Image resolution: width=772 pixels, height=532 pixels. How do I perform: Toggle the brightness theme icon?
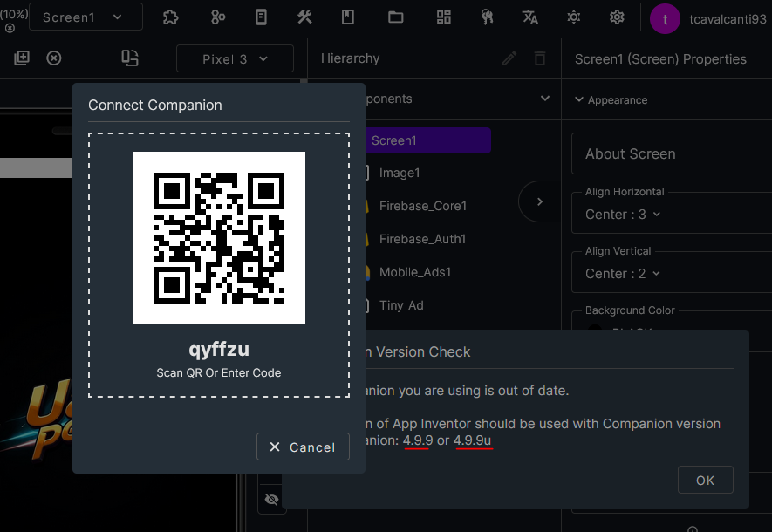click(574, 17)
